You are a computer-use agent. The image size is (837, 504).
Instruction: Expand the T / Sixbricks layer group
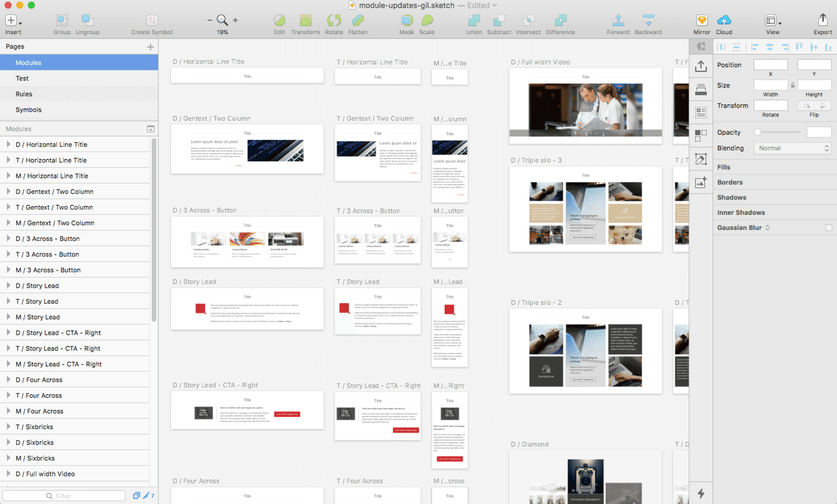tap(8, 426)
